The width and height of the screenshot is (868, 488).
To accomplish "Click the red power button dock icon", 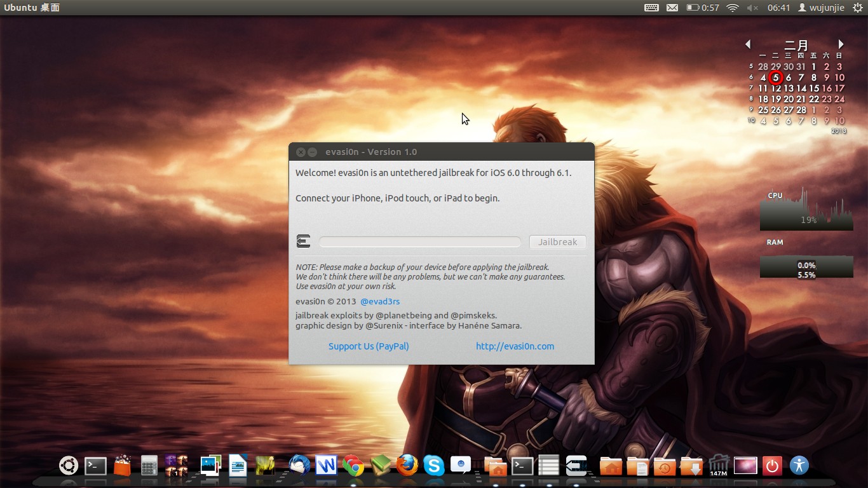I will click(x=772, y=466).
